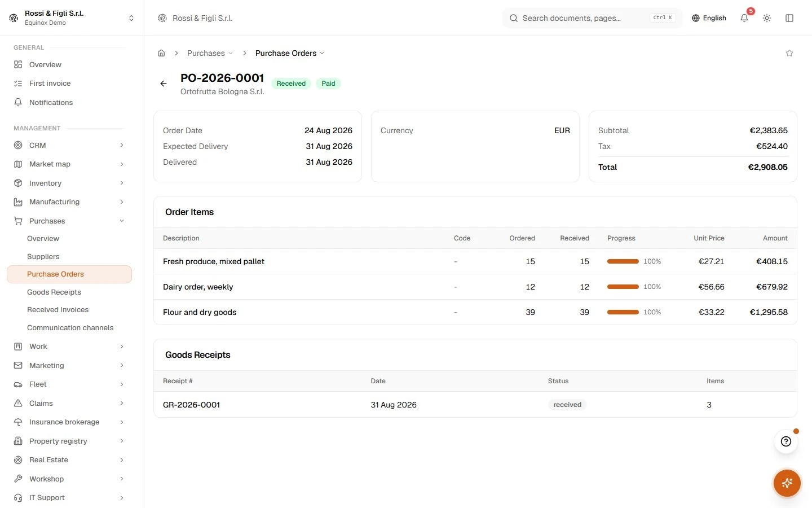This screenshot has width=812, height=508.
Task: Expand the Marketing section chevron
Action: [x=122, y=366]
